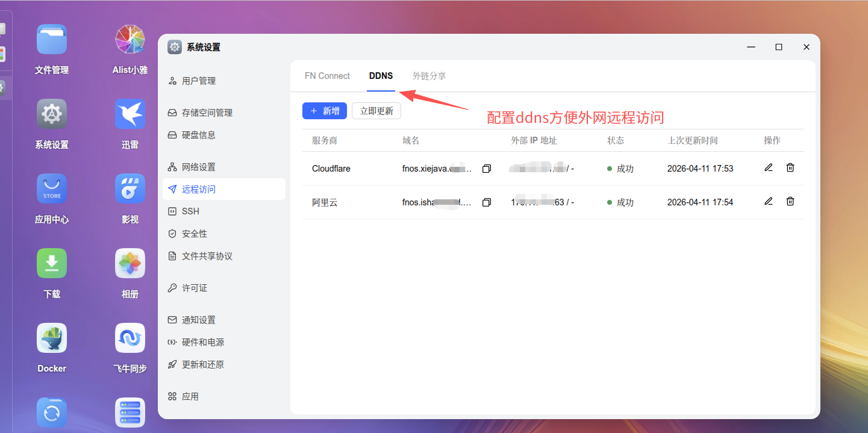Open the 迅雷 download application
The image size is (868, 433).
coord(130,113)
